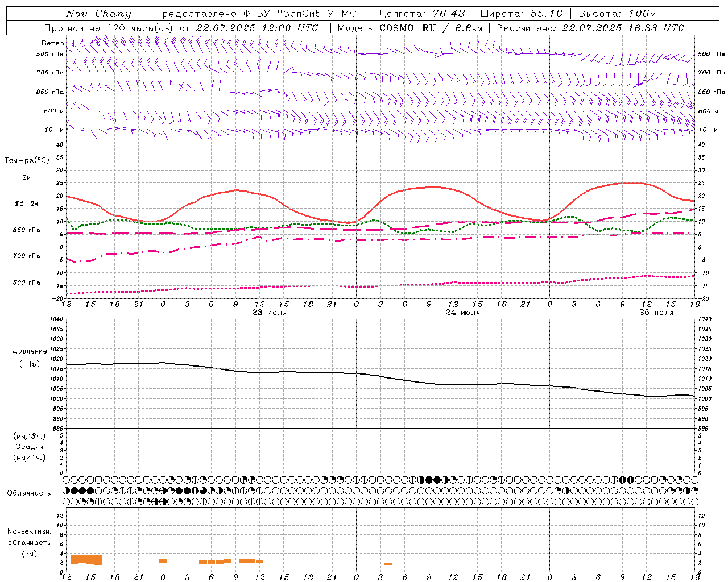
Task: Click the "Широта: 55.16" header field
Action: [522, 14]
